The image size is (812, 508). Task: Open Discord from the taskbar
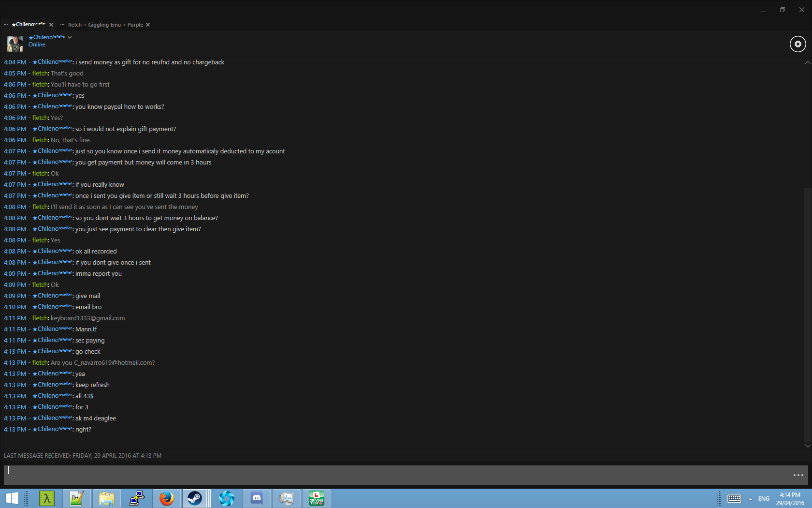(x=257, y=498)
